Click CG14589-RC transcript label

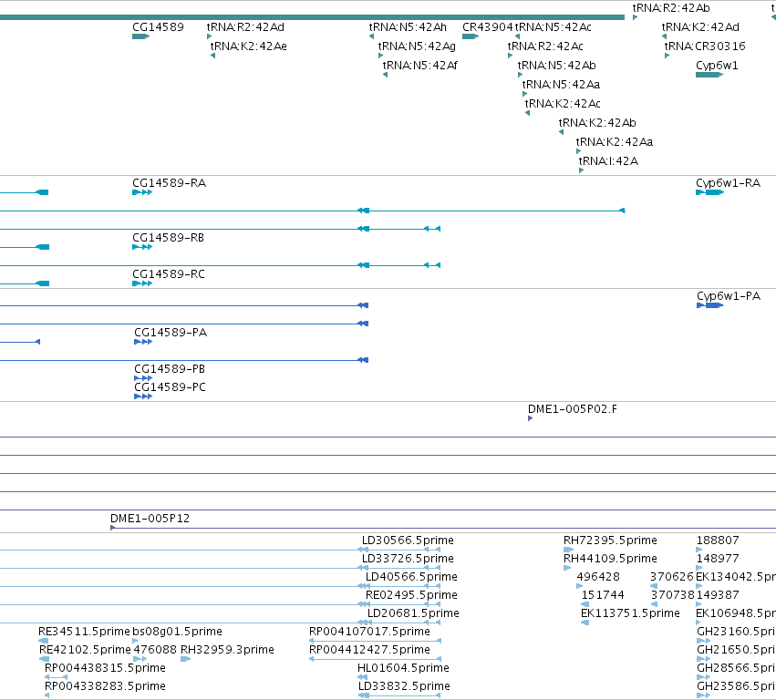click(169, 274)
